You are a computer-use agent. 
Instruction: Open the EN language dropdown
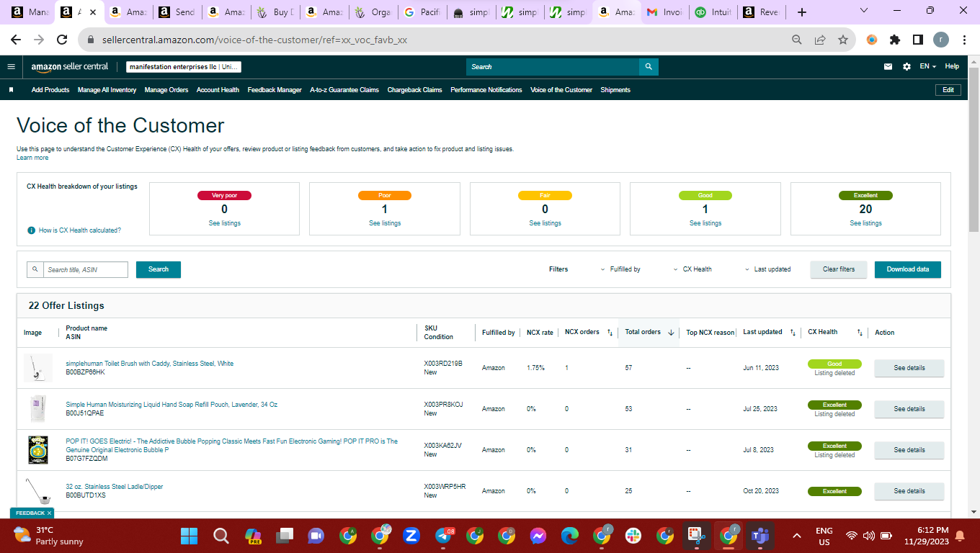click(927, 66)
